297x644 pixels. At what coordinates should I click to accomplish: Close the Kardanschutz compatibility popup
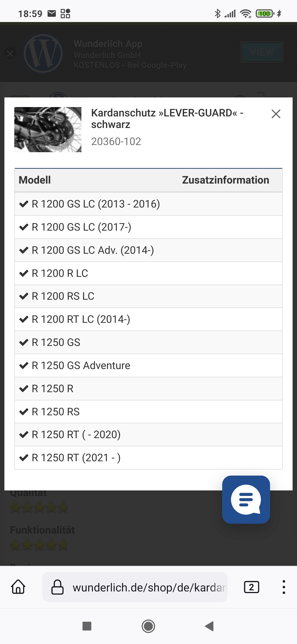[x=276, y=114]
